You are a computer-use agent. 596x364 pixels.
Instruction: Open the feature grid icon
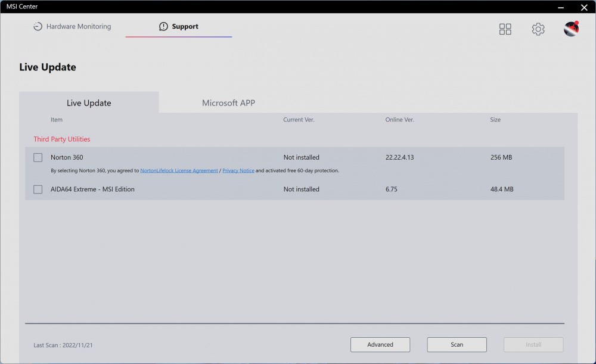pos(505,29)
